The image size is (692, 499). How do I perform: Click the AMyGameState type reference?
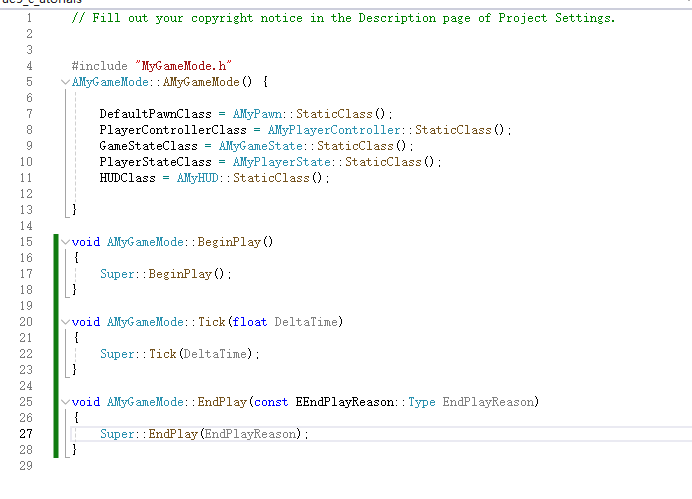click(262, 146)
